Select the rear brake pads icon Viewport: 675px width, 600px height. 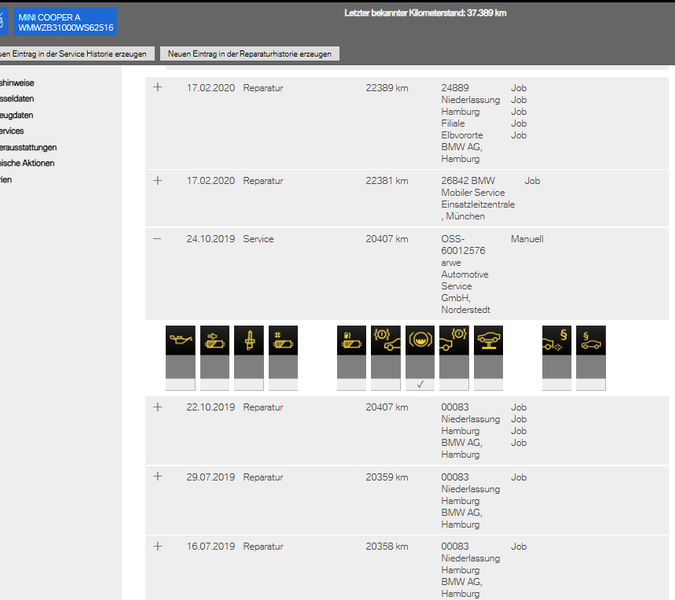454,340
